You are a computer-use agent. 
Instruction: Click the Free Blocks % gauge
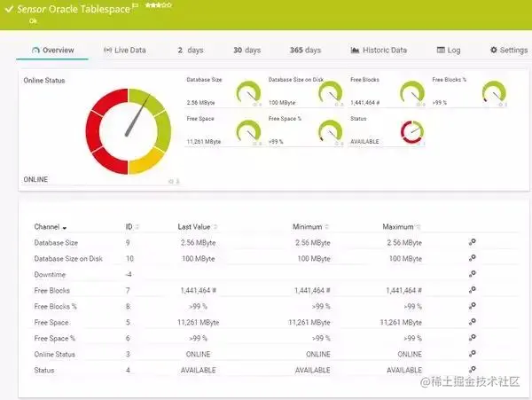click(x=494, y=92)
